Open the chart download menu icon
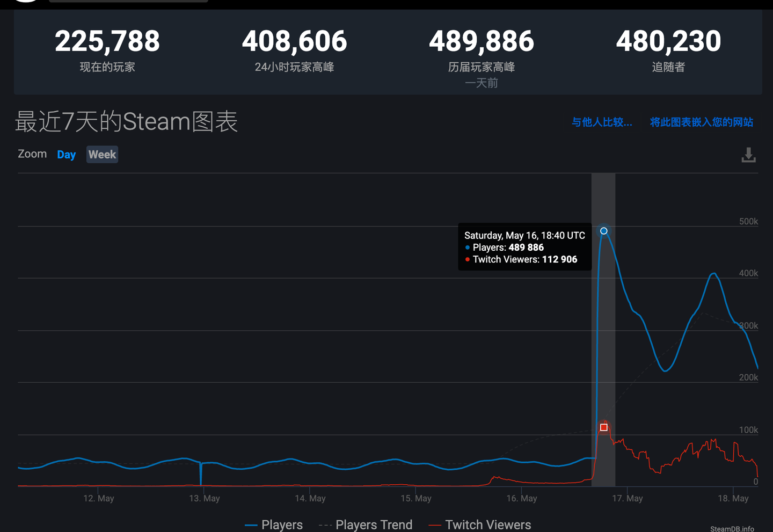This screenshot has width=773, height=532. point(748,155)
